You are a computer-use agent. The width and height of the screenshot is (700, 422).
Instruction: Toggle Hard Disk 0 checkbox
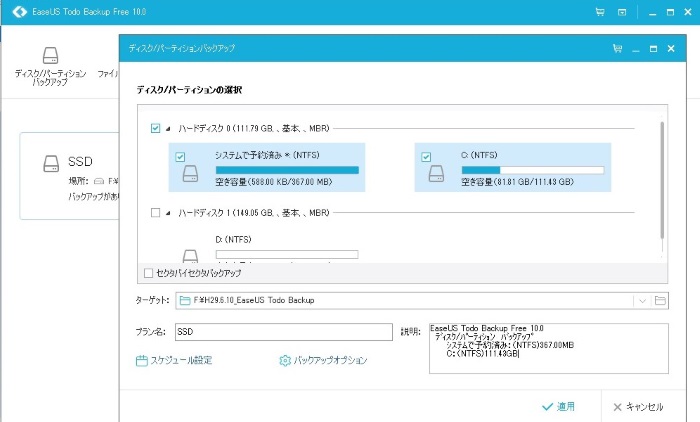155,129
